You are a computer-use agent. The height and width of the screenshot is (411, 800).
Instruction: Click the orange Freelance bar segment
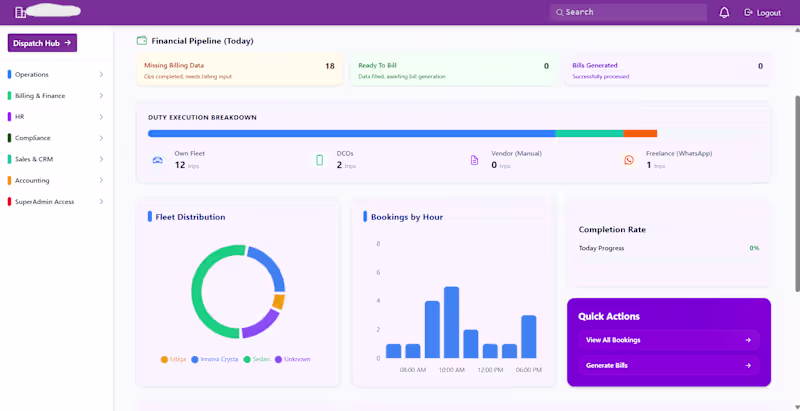[x=640, y=134]
